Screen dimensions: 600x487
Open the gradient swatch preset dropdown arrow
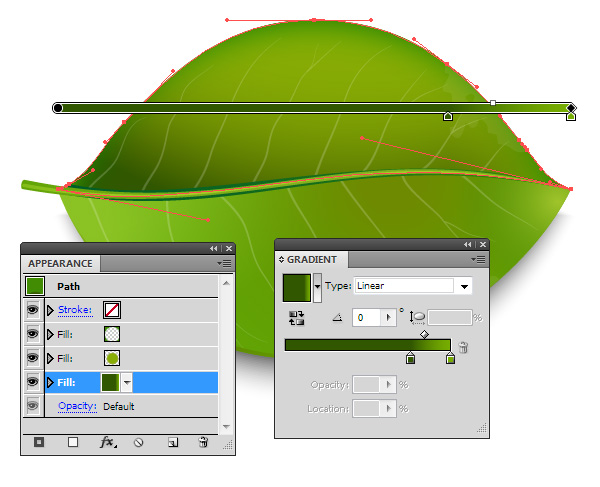[318, 287]
